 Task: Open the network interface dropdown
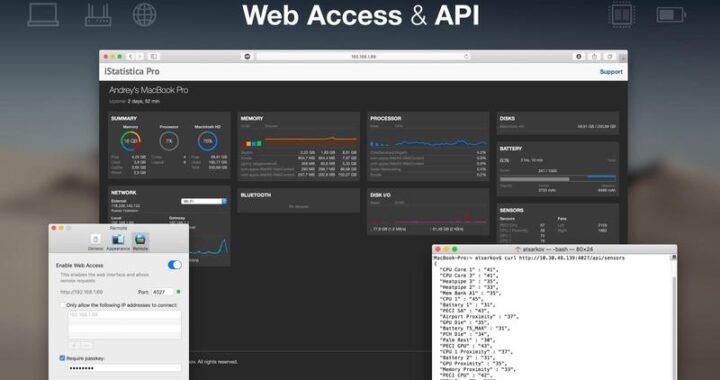(x=204, y=201)
